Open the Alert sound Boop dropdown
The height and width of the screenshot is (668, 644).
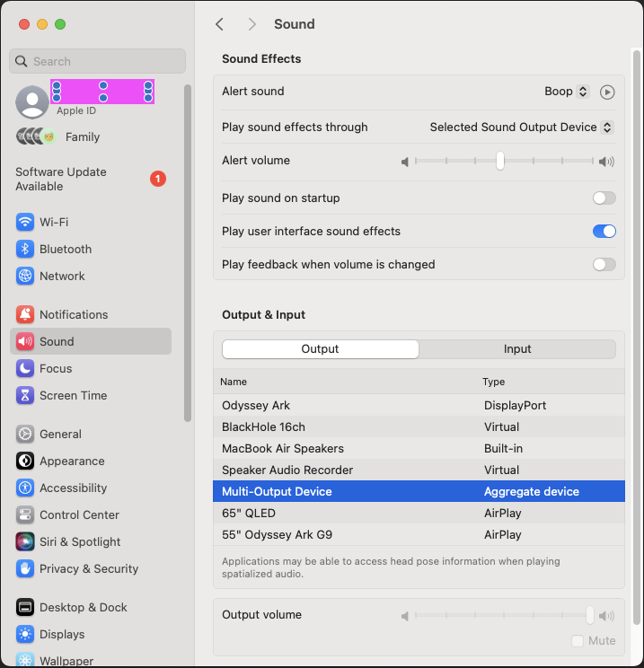pos(567,92)
